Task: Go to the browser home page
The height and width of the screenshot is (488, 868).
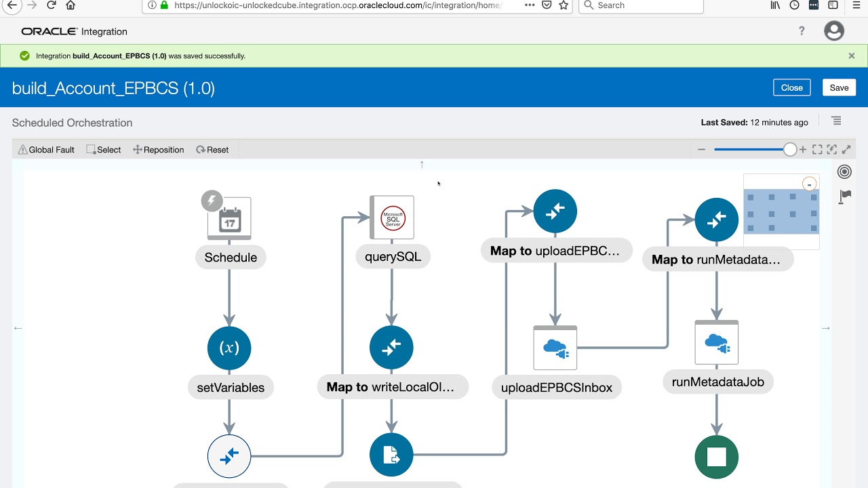Action: (71, 5)
